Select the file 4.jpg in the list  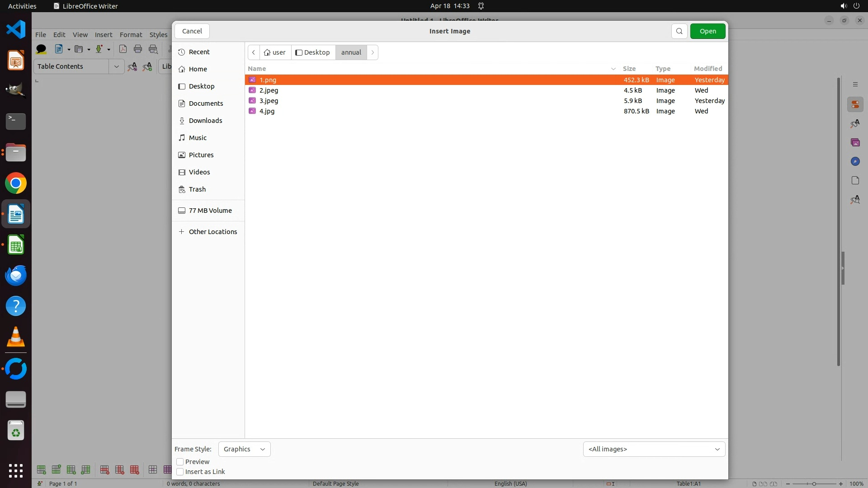tap(267, 111)
